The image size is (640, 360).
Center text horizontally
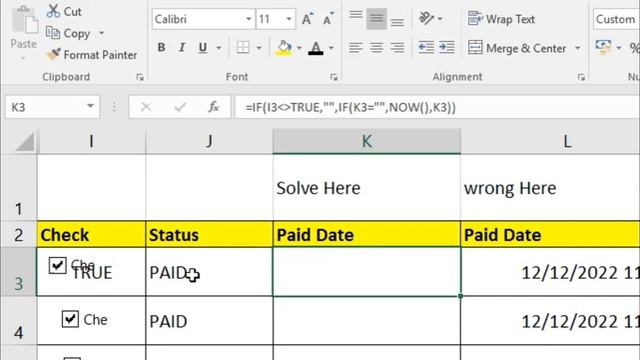point(376,48)
